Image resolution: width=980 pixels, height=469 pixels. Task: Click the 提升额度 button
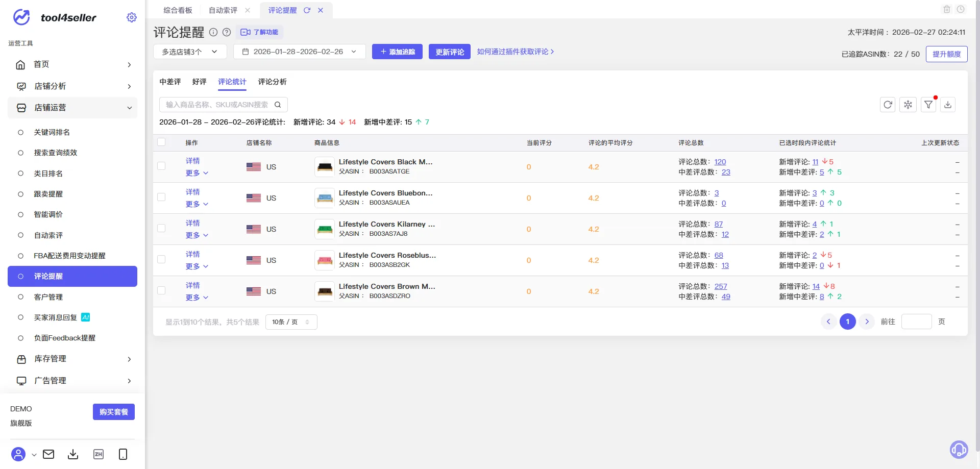(947, 54)
